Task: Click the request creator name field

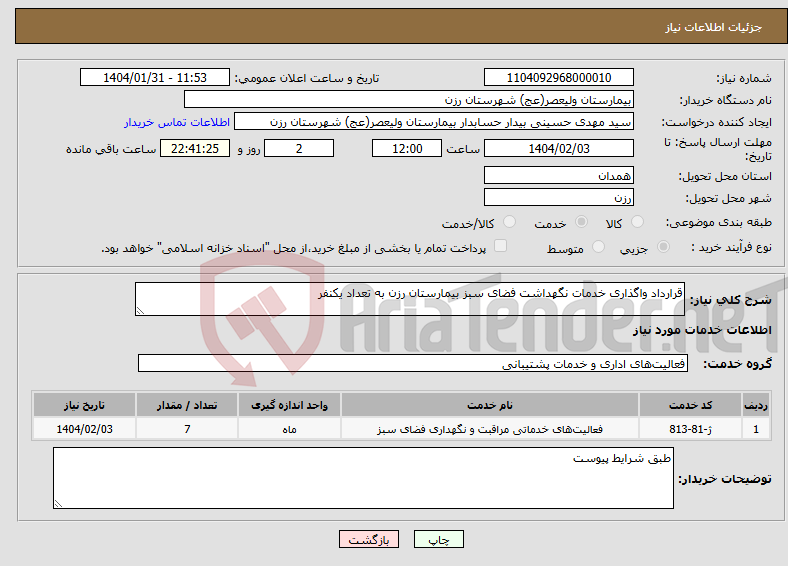Action: [x=434, y=122]
